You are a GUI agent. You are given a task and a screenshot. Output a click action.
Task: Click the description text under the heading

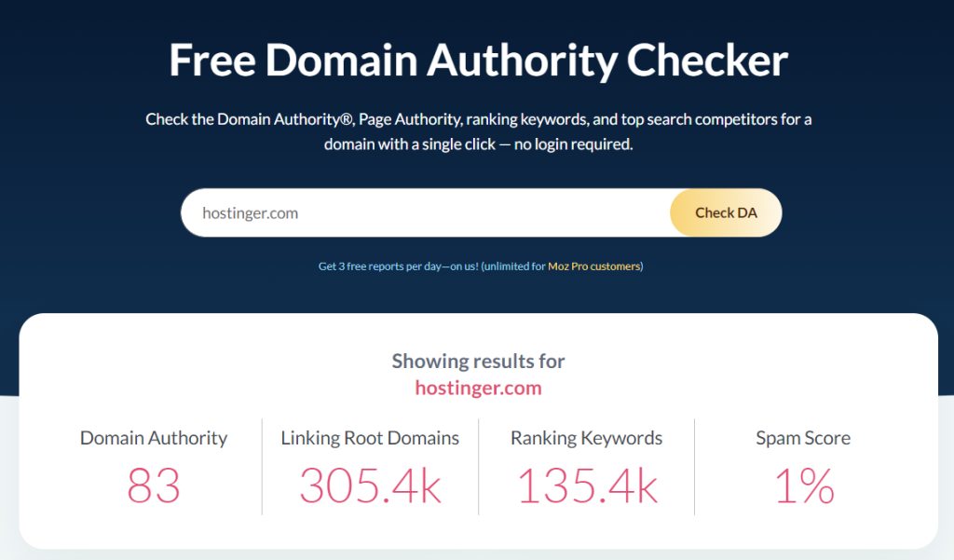(477, 130)
